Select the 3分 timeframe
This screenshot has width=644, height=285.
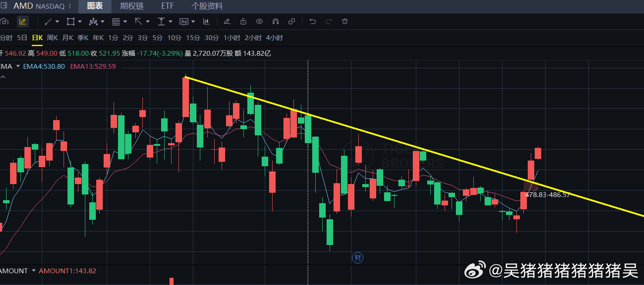(x=143, y=38)
